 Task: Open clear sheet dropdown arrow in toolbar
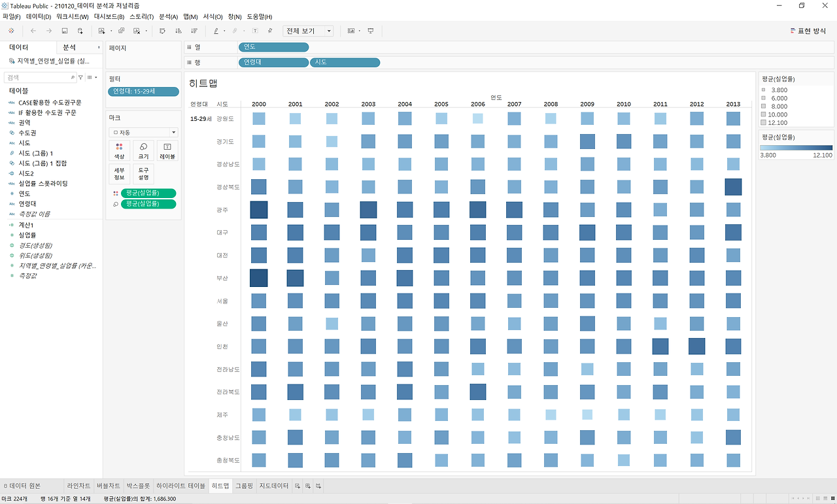point(145,31)
